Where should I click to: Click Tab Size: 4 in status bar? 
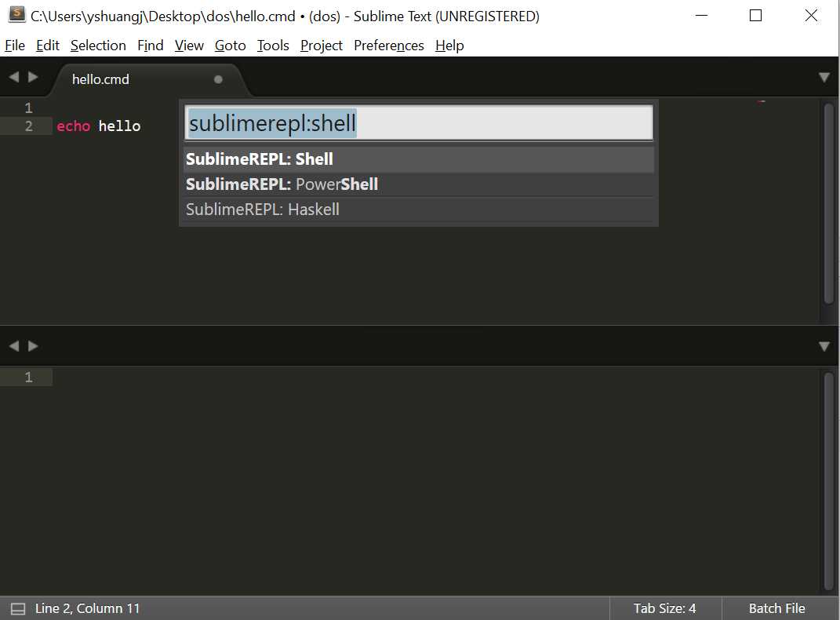pos(664,609)
